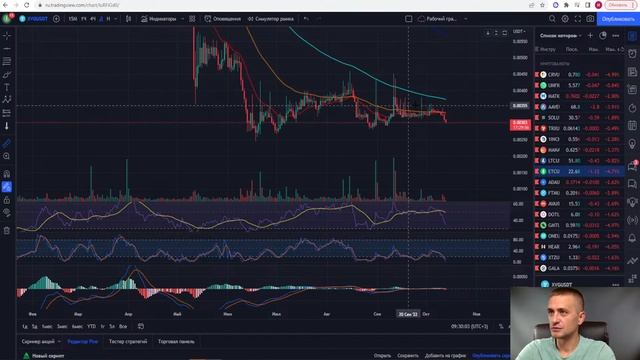Open the calendar icon in right sidebar

[x=632, y=125]
